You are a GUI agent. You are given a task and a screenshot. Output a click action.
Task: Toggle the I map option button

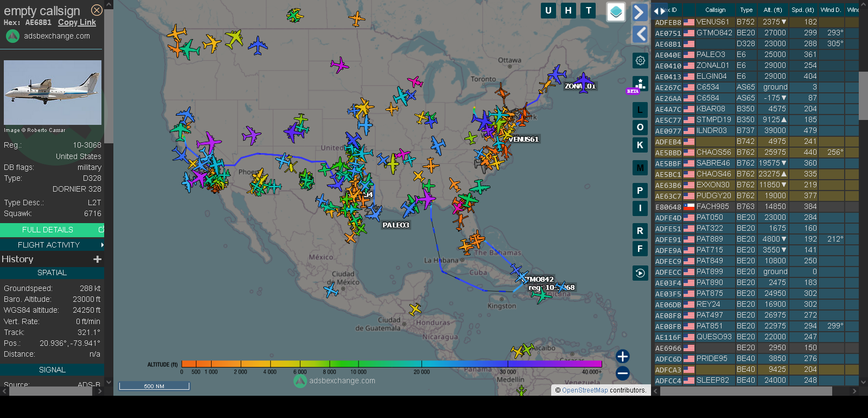(640, 208)
